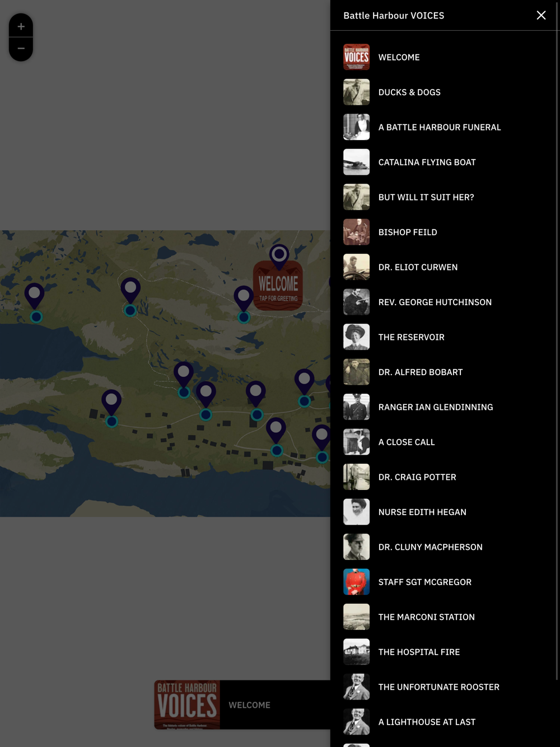
Task: Zoom in on the map with plus button
Action: click(21, 26)
